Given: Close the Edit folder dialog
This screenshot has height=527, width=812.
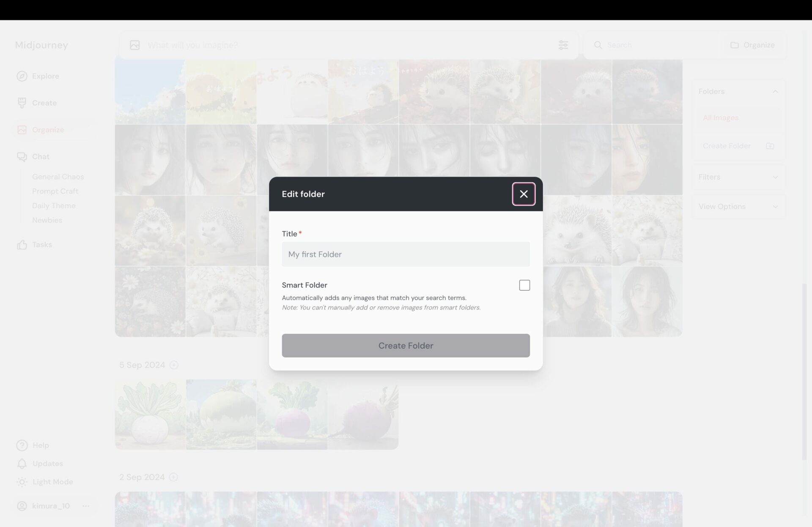Looking at the screenshot, I should [x=524, y=194].
